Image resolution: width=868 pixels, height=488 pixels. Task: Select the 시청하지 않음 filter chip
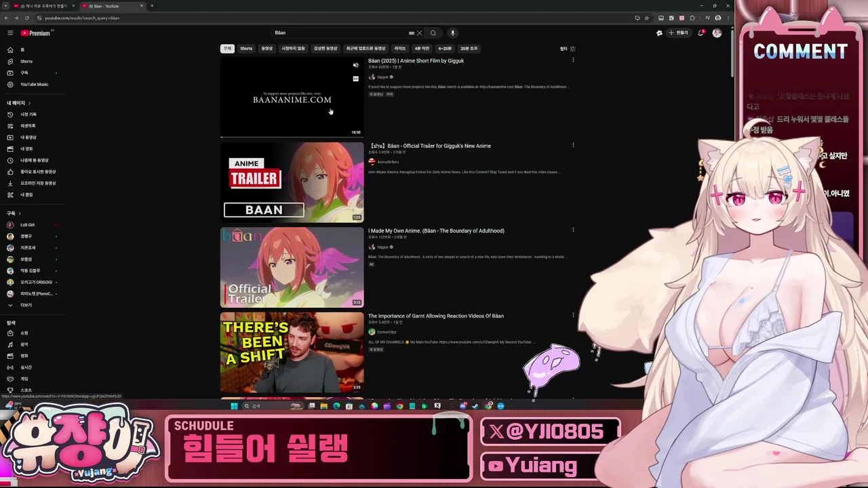click(294, 49)
